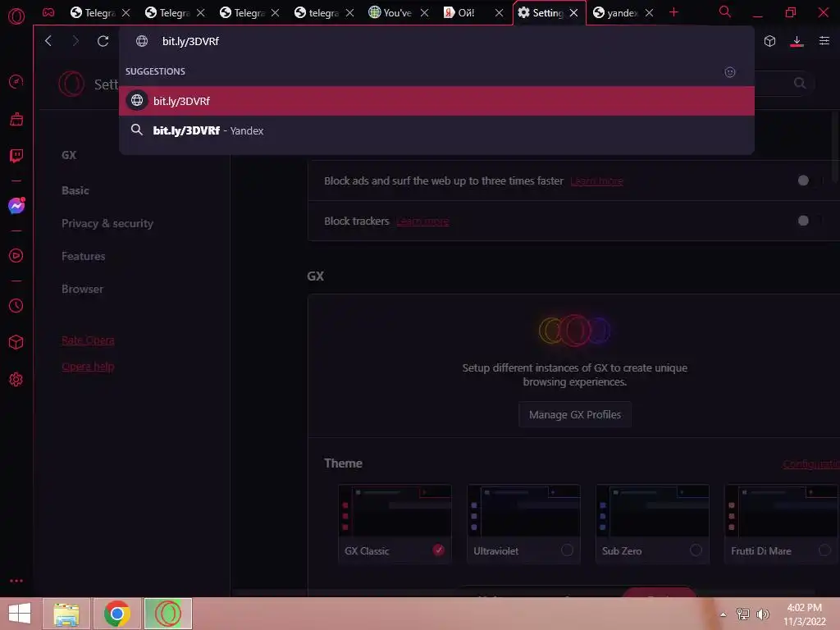Close the yandex tab
840x630 pixels.
click(x=649, y=13)
